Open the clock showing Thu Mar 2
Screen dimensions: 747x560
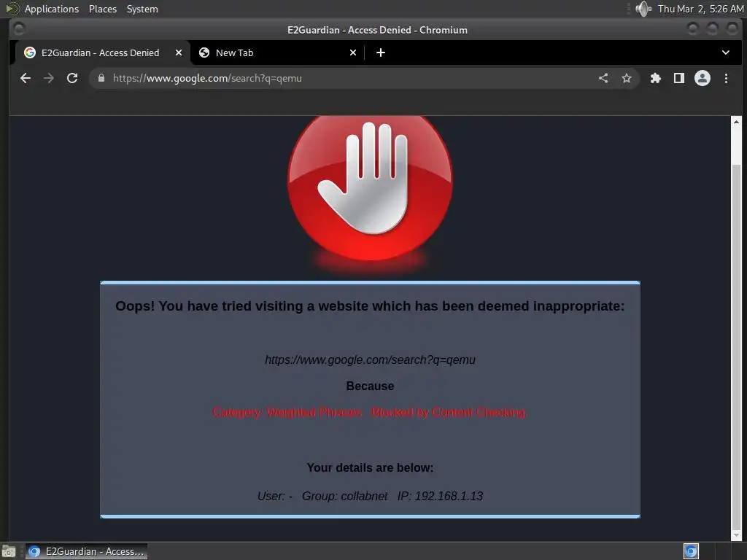point(700,9)
